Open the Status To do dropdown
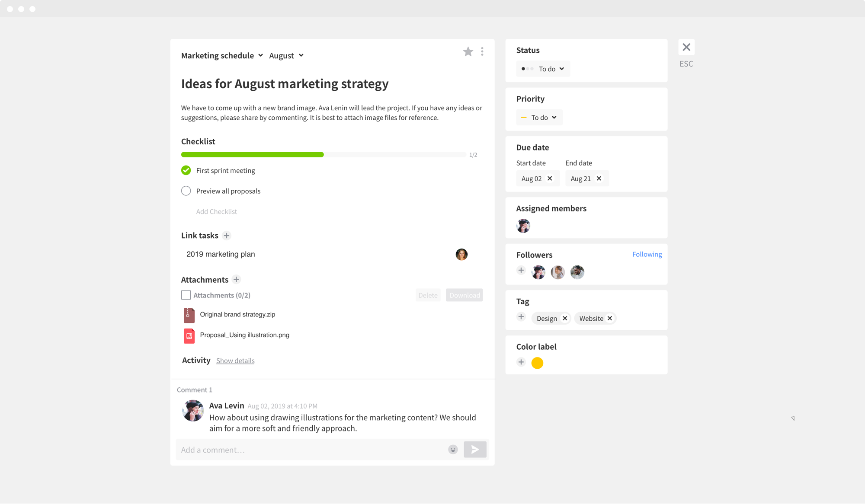 coord(543,69)
